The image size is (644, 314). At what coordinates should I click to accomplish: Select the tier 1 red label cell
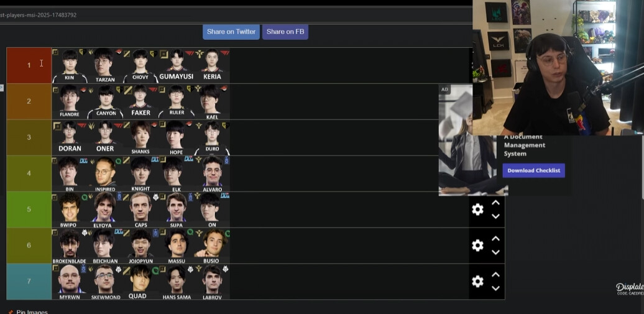[x=29, y=65]
